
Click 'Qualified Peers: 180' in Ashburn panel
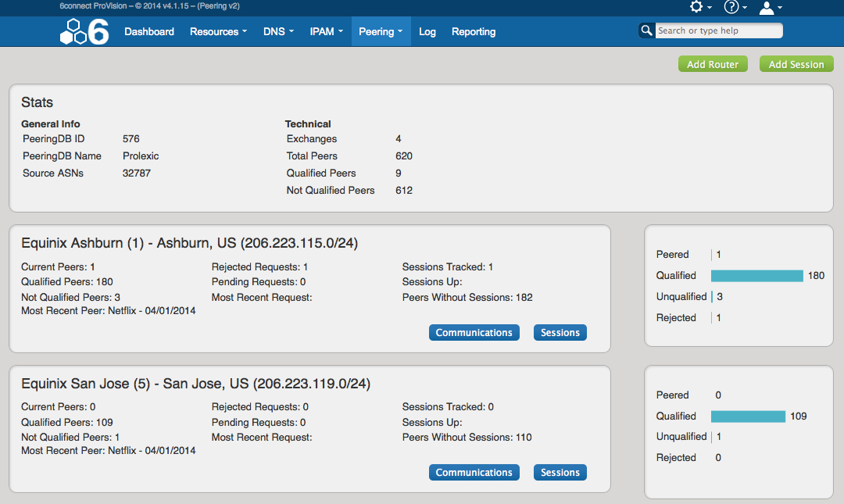66,281
